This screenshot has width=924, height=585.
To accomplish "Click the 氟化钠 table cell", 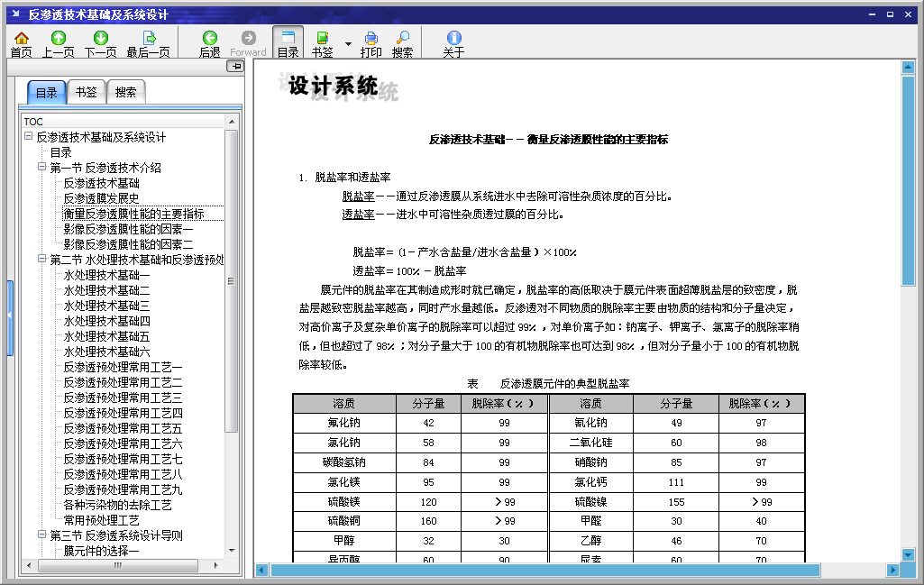I will (x=344, y=423).
